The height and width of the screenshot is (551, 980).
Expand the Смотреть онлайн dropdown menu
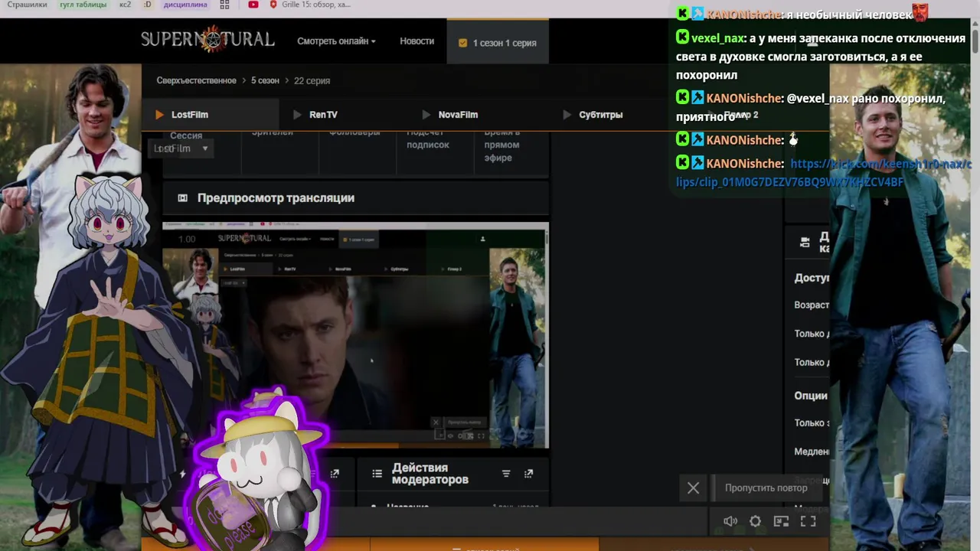tap(336, 41)
